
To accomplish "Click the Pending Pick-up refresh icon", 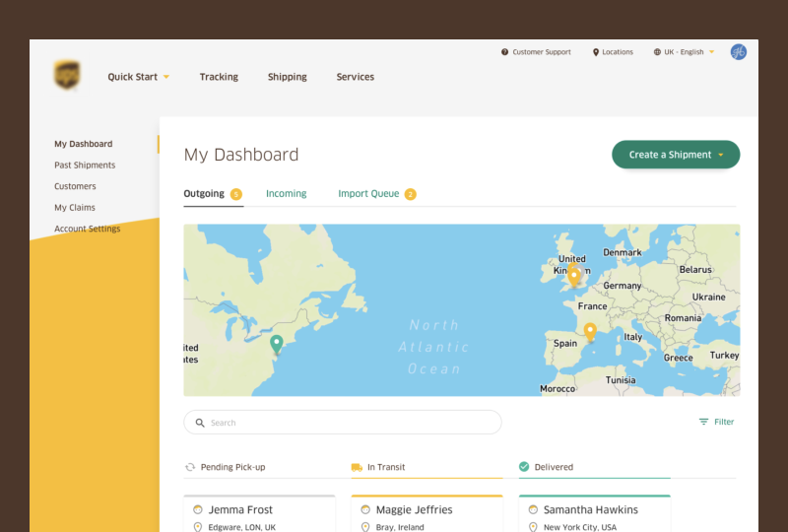I will (190, 467).
